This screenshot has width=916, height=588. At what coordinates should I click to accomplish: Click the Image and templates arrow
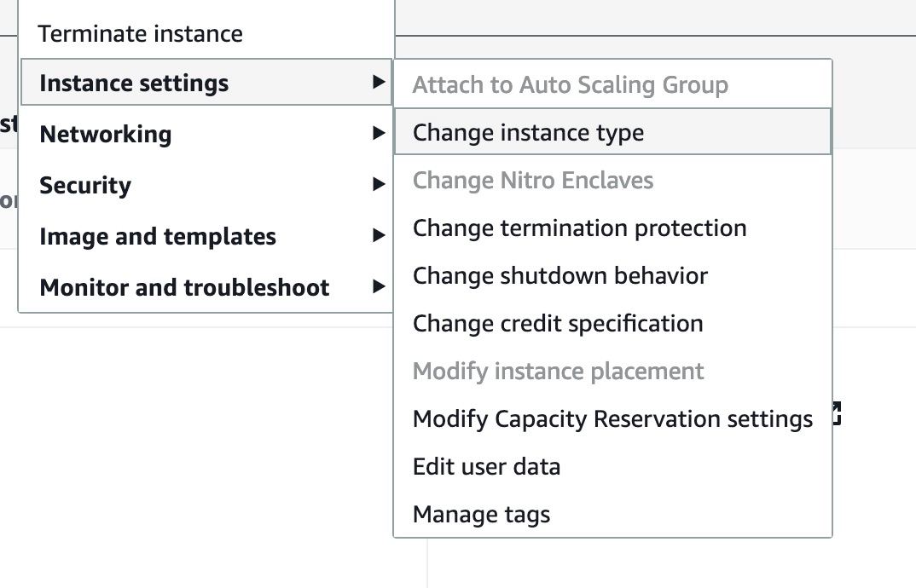[379, 235]
